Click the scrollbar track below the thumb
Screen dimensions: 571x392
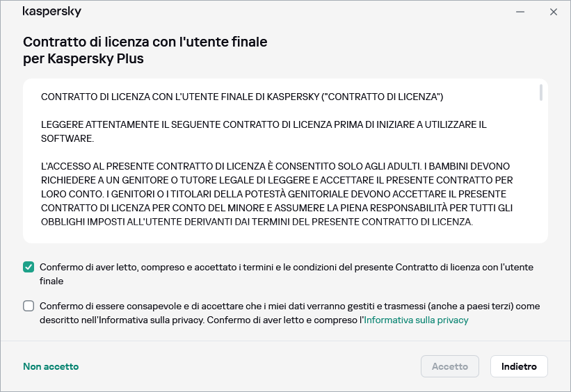541,174
